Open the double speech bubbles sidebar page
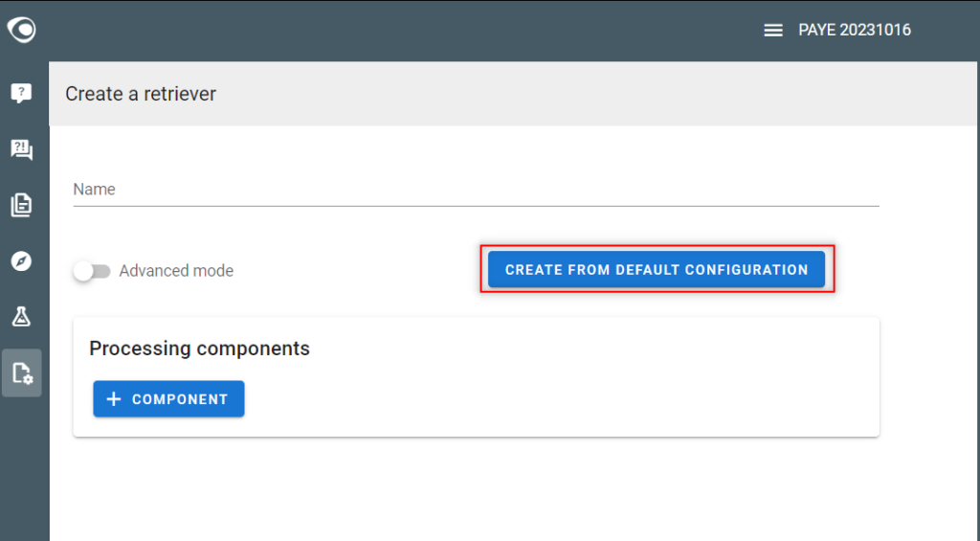 [21, 149]
